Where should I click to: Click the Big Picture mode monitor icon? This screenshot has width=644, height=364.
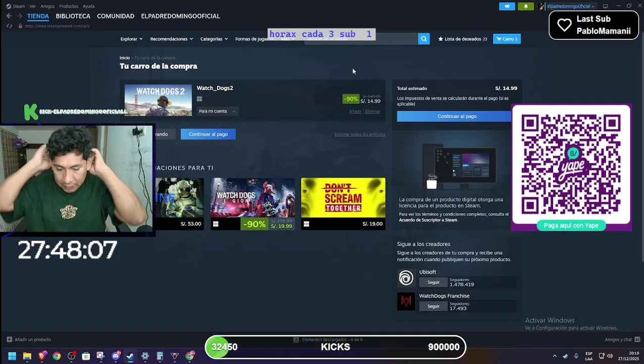(605, 6)
